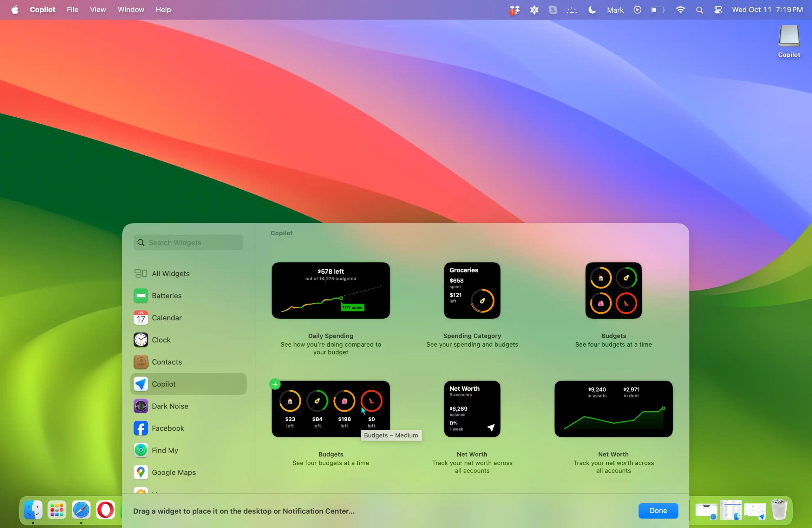Select Find My in widget sidebar
Screen dimensions: 812x528
click(x=188, y=451)
